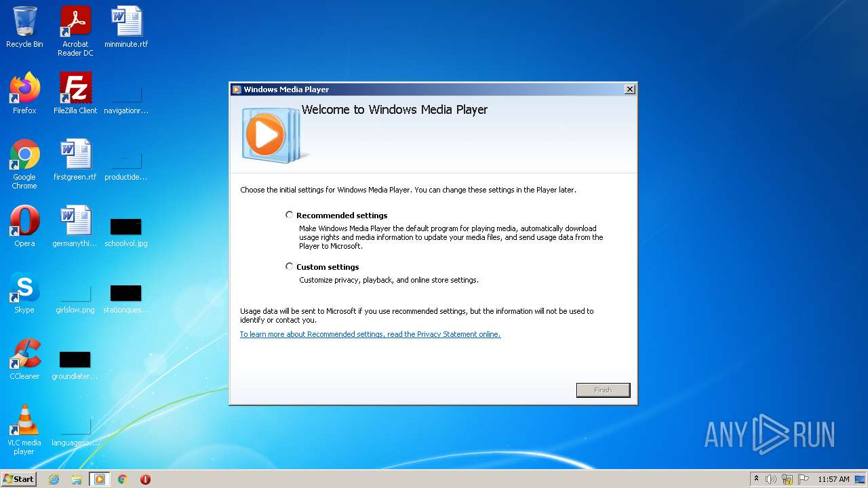Open Internet Explorer from taskbar
Screen dimensions: 868x488
click(x=54, y=479)
